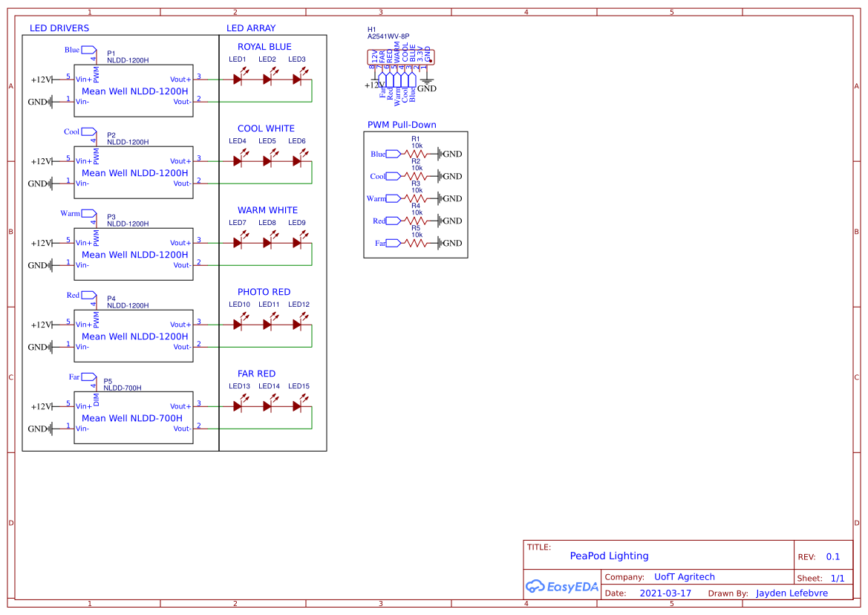Select the REV 0.1 revision value
Screen dimensions: 868x615
click(x=832, y=557)
